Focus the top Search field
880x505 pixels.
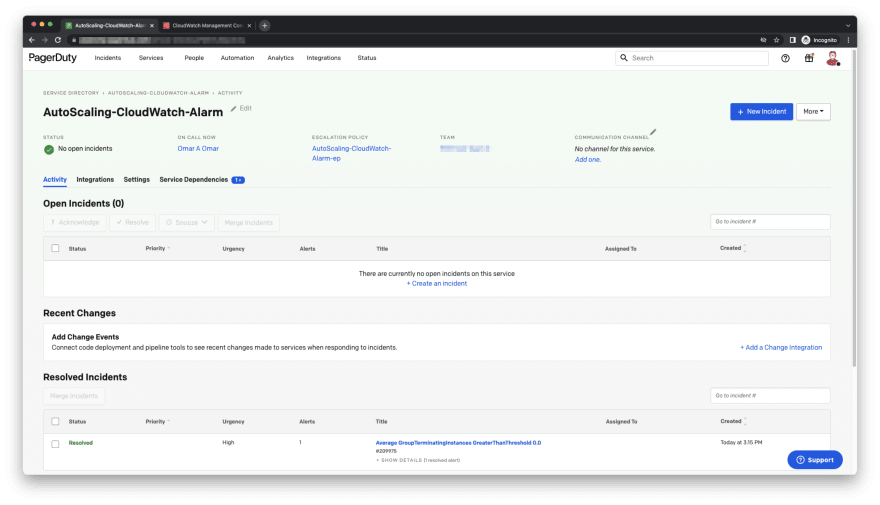(691, 58)
